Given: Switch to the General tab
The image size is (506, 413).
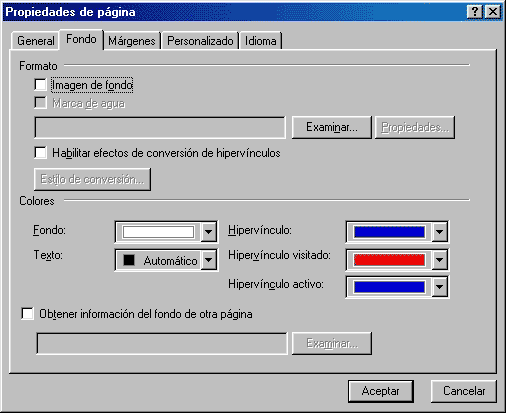Looking at the screenshot, I should coord(36,41).
